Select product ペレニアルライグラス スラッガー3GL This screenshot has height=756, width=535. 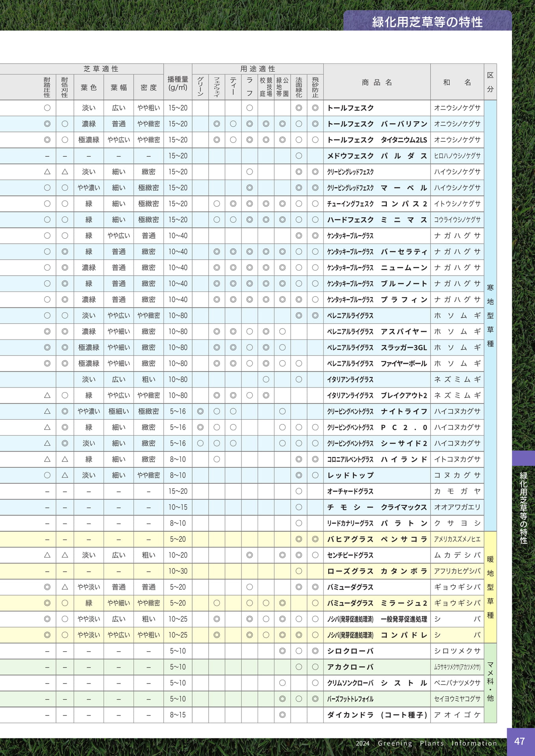pos(377,348)
